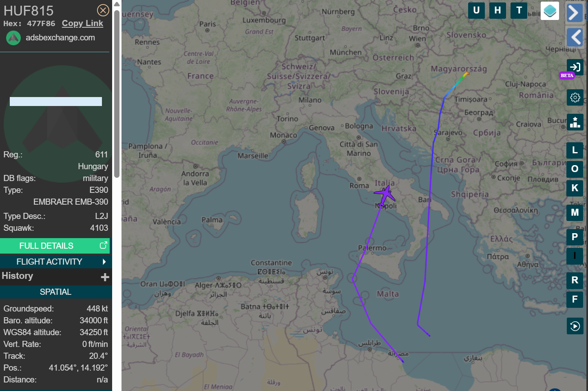This screenshot has height=391, width=588.
Task: Click the adsbexchange.com logo icon
Action: click(x=13, y=38)
